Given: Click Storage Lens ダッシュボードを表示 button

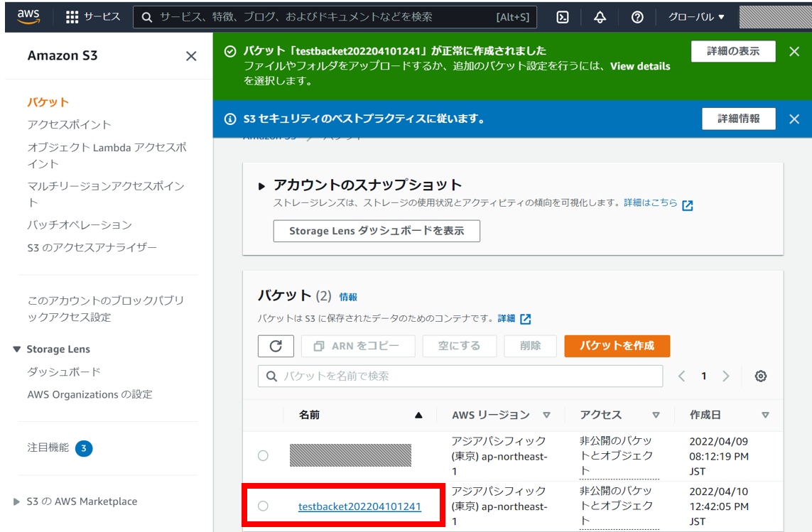Looking at the screenshot, I should click(377, 231).
